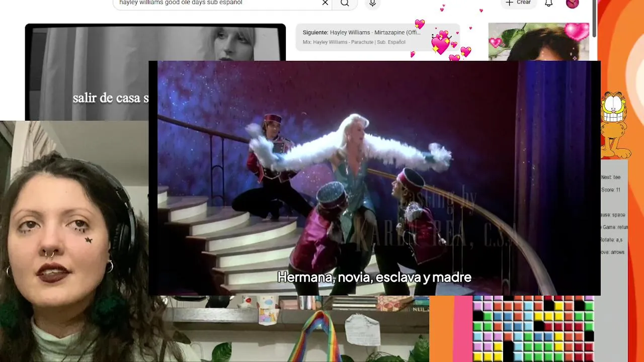
Task: Click the magnifying glass search button
Action: [345, 3]
